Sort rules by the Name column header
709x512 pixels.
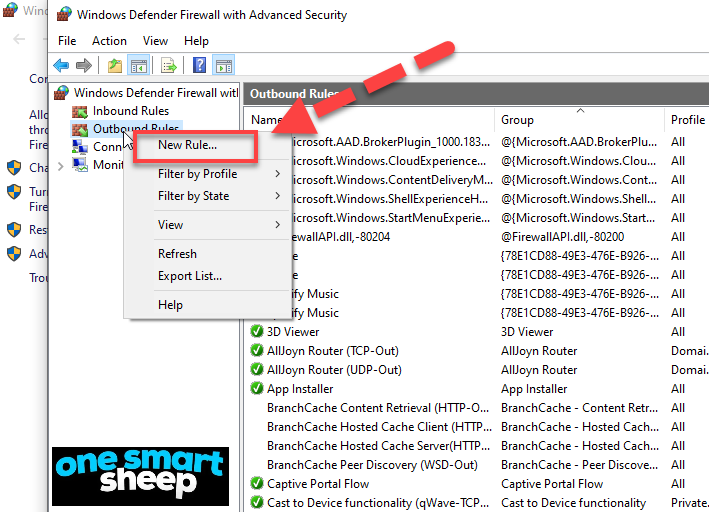pyautogui.click(x=369, y=120)
